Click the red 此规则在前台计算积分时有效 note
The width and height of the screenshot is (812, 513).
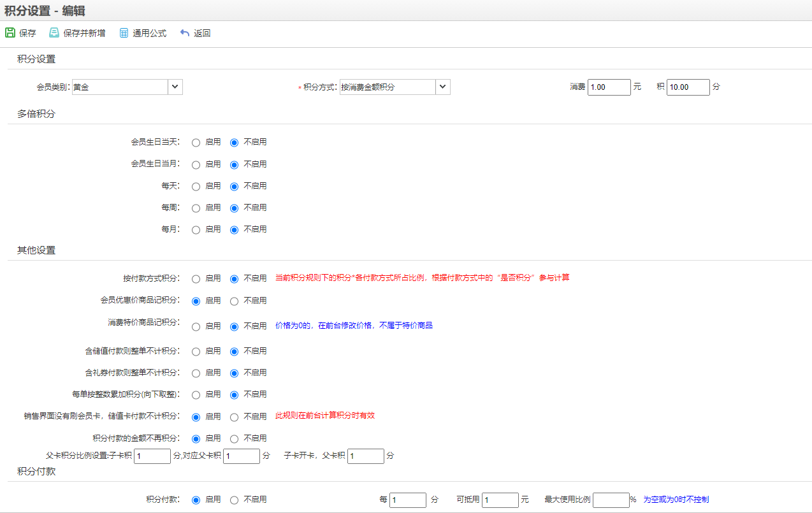(325, 415)
